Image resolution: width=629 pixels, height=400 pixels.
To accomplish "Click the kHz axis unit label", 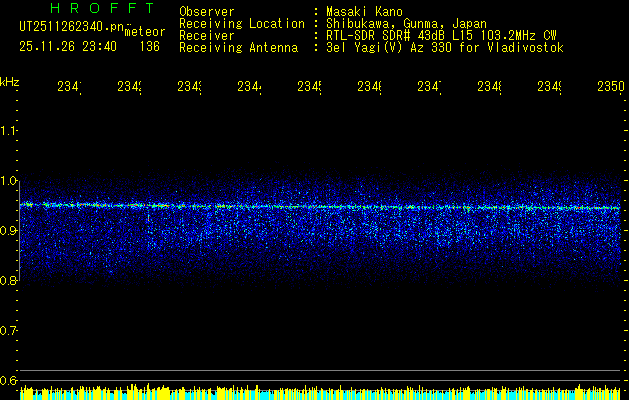I will 9,82.
